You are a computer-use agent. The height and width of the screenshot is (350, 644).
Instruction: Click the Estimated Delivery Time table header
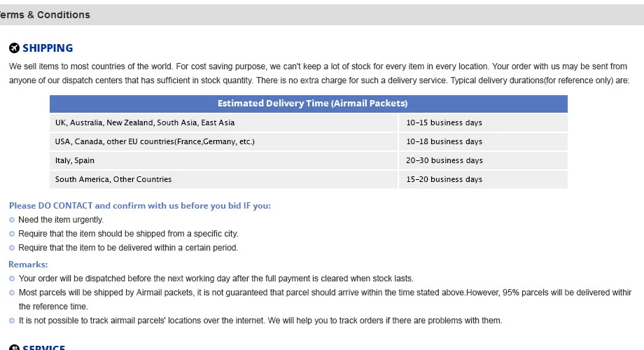coord(309,104)
